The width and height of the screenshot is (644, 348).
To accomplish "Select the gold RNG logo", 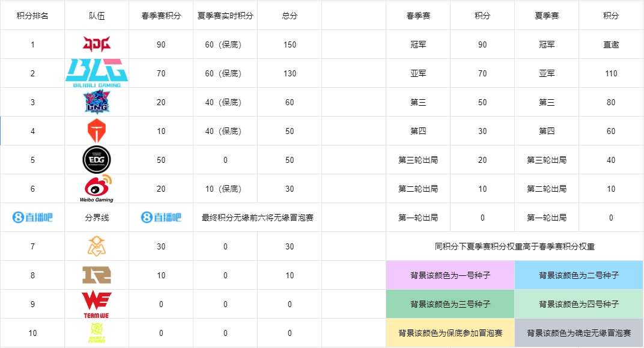I will click(97, 275).
